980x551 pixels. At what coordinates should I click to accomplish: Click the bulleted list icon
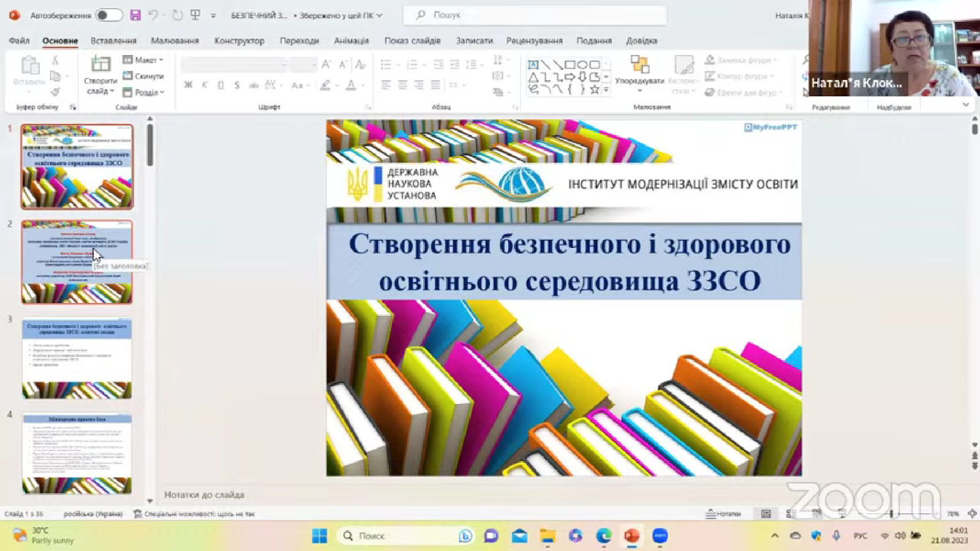coord(386,64)
